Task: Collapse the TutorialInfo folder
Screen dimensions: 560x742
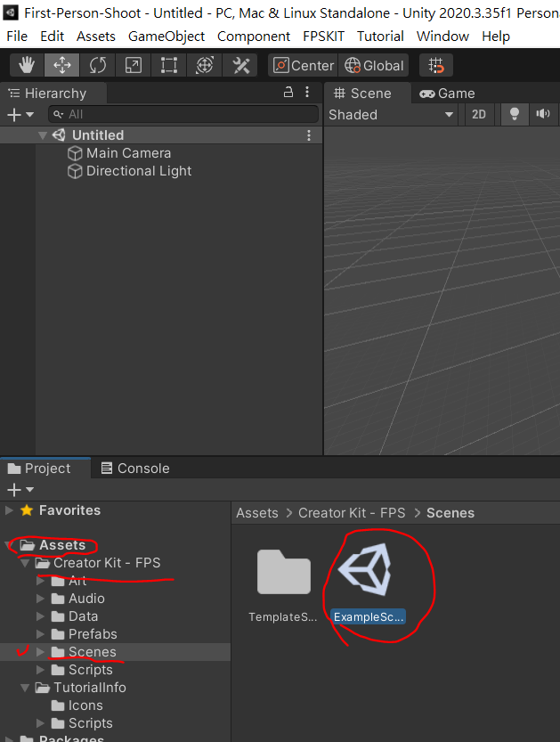Action: tap(25, 688)
